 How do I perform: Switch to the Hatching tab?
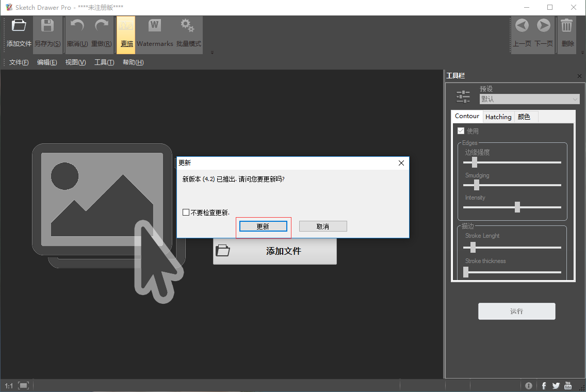point(498,117)
